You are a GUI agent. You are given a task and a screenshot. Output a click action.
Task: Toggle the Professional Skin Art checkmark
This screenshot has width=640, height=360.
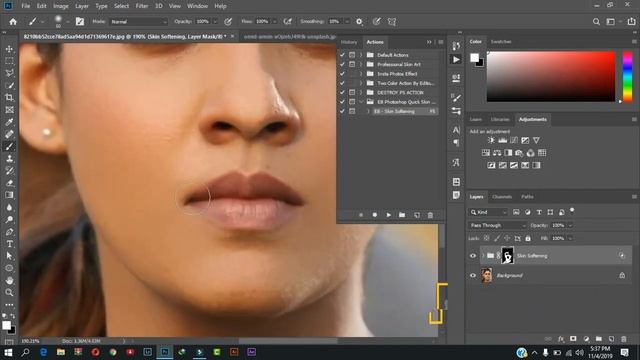[x=342, y=64]
